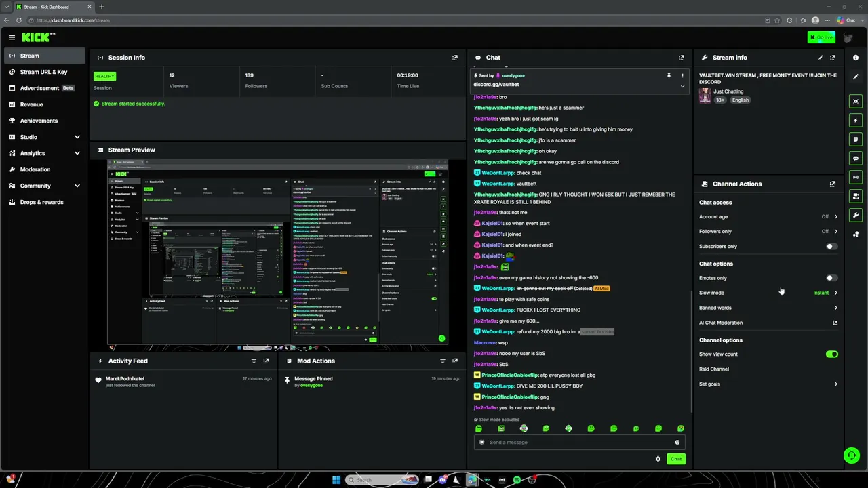Screen dimensions: 868x488
Task: Open the pinned message three-dot menu
Action: click(x=682, y=75)
